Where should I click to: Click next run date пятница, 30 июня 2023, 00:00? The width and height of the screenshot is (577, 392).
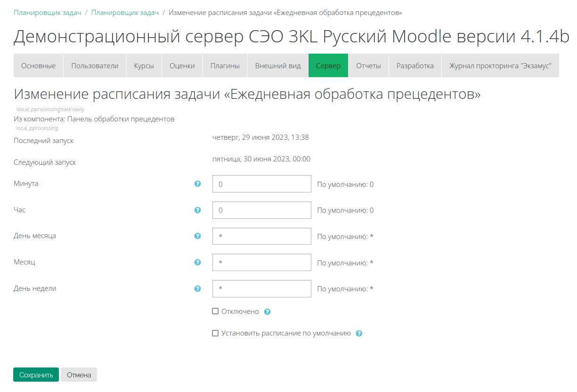click(x=261, y=159)
